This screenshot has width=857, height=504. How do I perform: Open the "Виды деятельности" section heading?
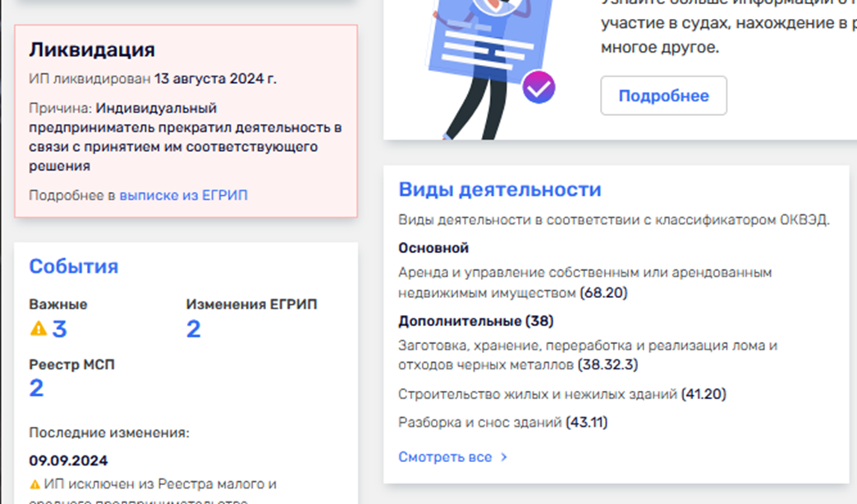point(500,190)
